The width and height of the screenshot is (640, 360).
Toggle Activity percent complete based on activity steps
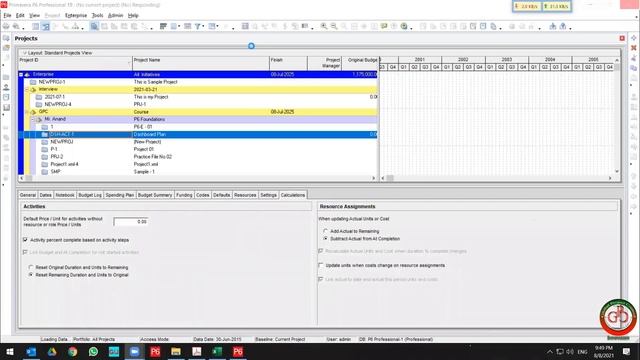(25, 240)
